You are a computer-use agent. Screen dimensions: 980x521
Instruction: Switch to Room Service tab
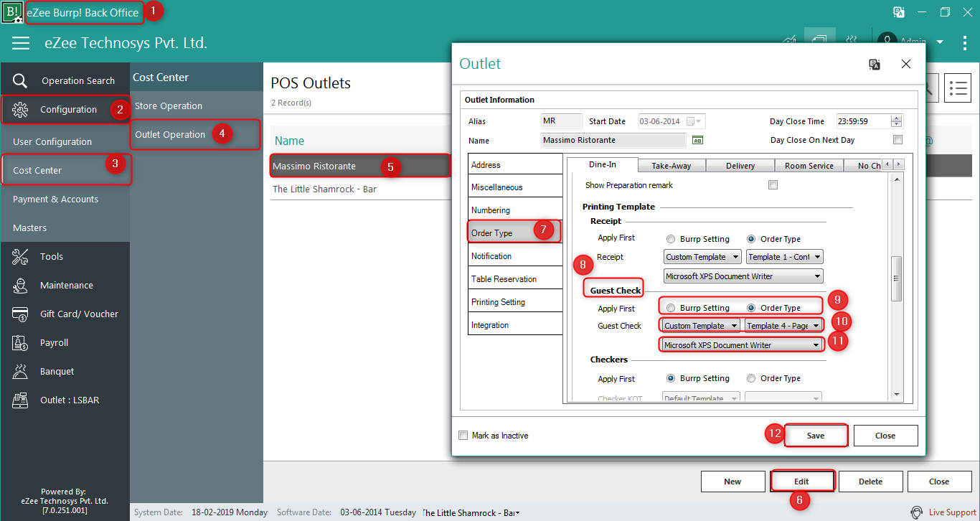pyautogui.click(x=809, y=166)
